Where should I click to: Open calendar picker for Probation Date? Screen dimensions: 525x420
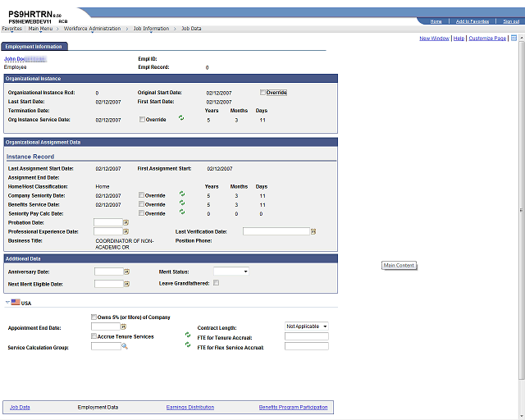click(126, 222)
